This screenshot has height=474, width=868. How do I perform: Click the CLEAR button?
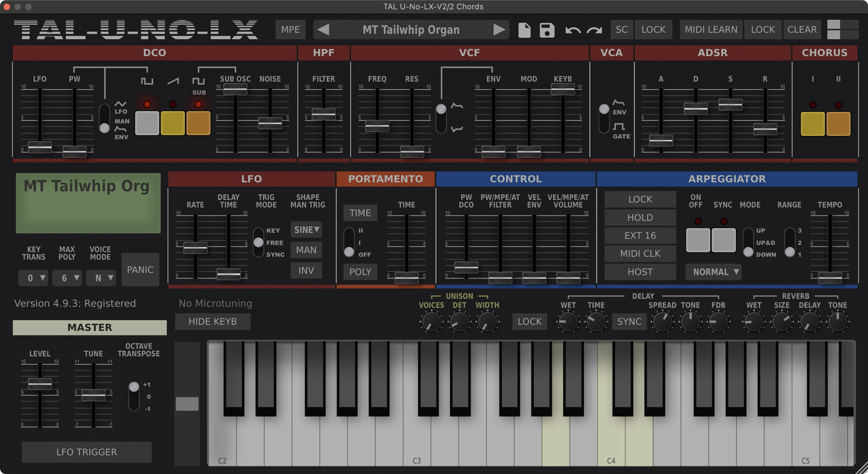802,29
